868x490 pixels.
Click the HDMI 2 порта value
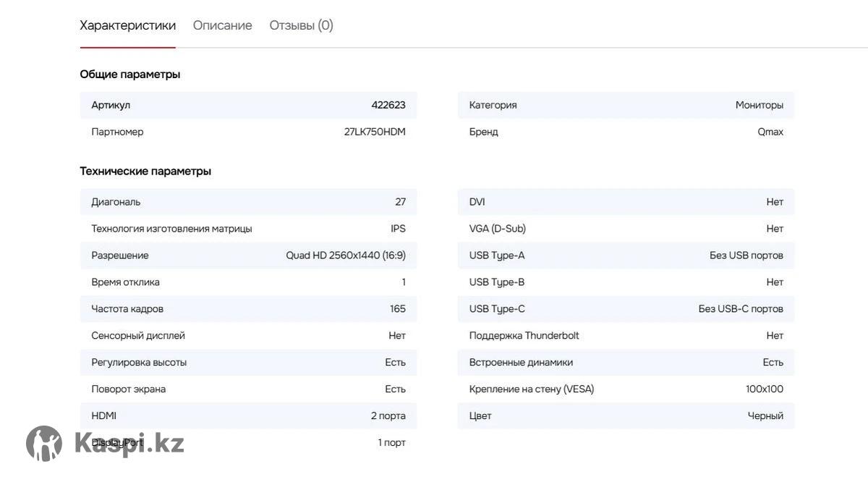point(388,416)
